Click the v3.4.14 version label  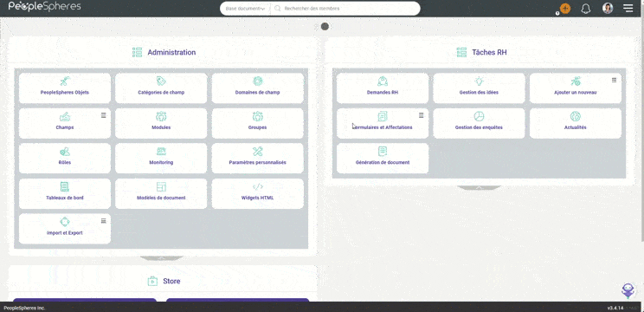pyautogui.click(x=615, y=308)
